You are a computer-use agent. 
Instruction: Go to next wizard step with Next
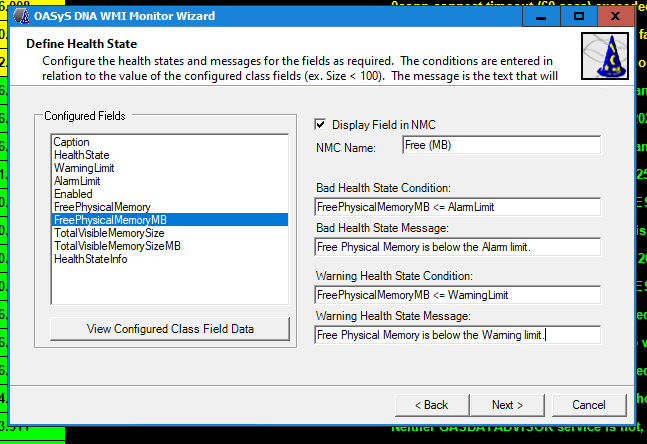click(507, 405)
